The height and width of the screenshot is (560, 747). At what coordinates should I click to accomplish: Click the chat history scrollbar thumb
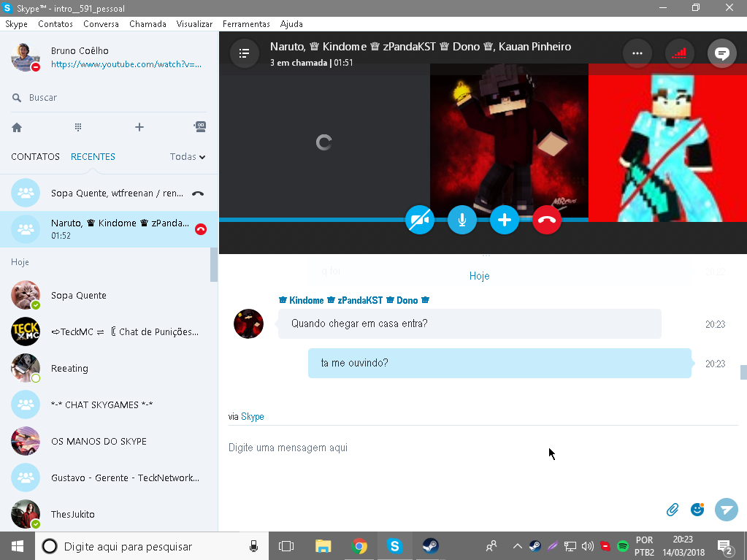743,372
